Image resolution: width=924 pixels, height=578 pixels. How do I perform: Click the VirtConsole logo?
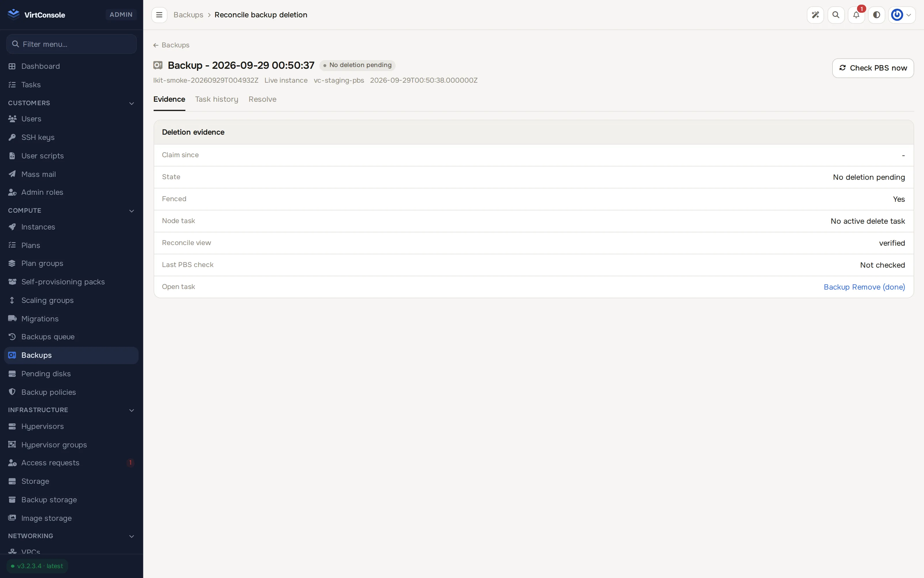(37, 14)
